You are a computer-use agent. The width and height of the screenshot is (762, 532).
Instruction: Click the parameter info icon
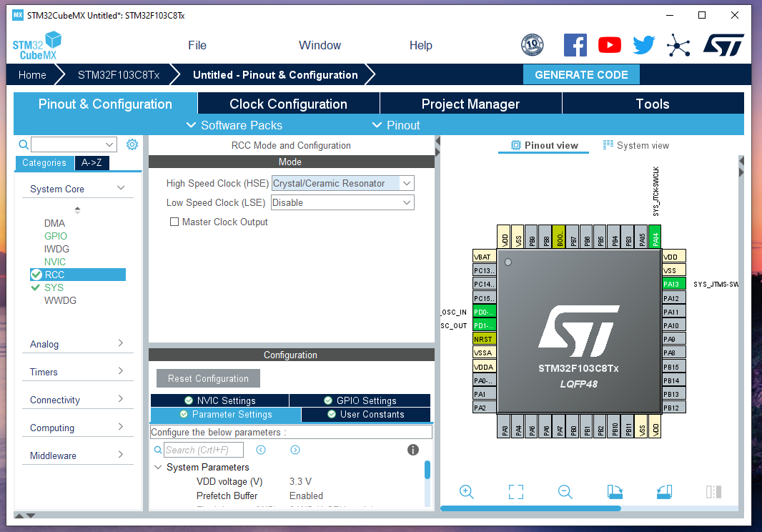click(412, 450)
